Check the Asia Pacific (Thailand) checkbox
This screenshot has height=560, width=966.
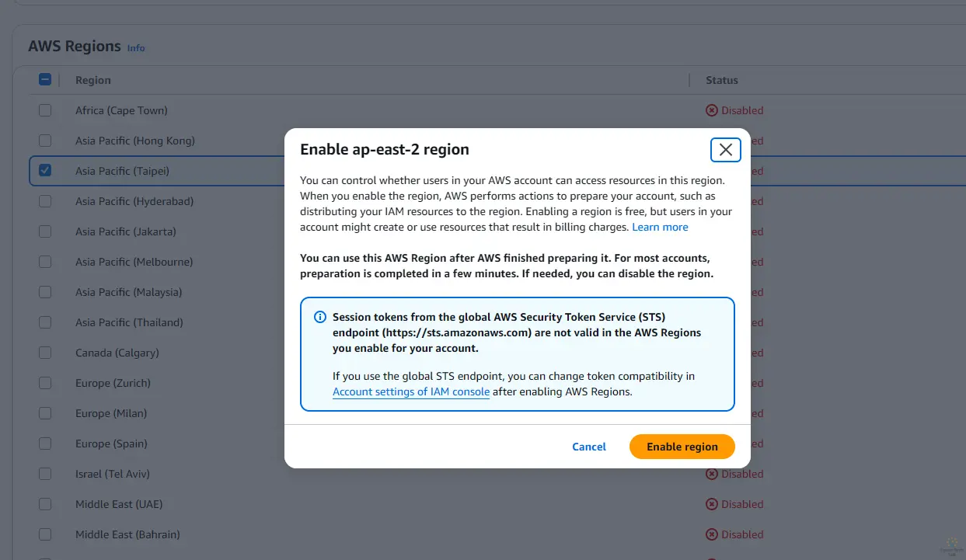tap(45, 322)
